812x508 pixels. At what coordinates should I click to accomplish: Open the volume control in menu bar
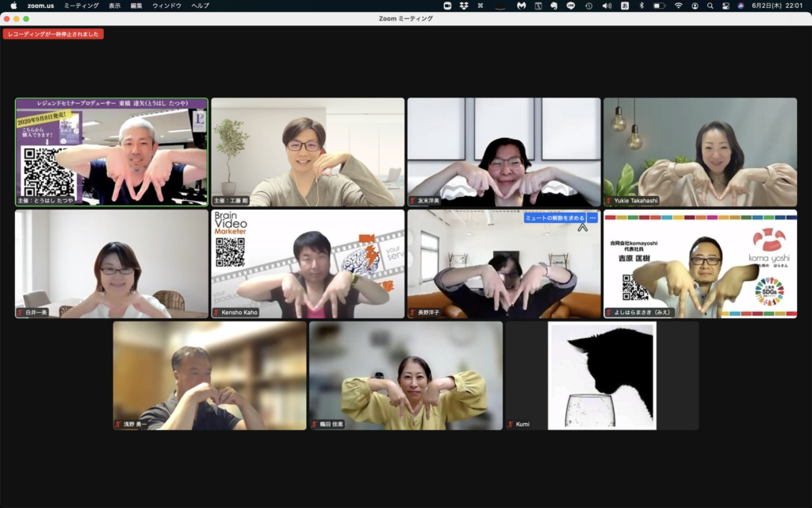[x=607, y=6]
